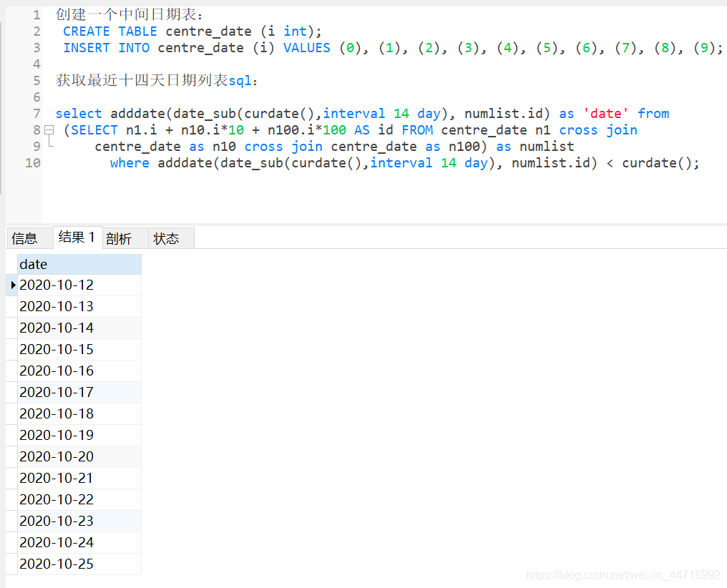Image resolution: width=727 pixels, height=588 pixels.
Task: Select cell 2020-10-18
Action: point(79,413)
